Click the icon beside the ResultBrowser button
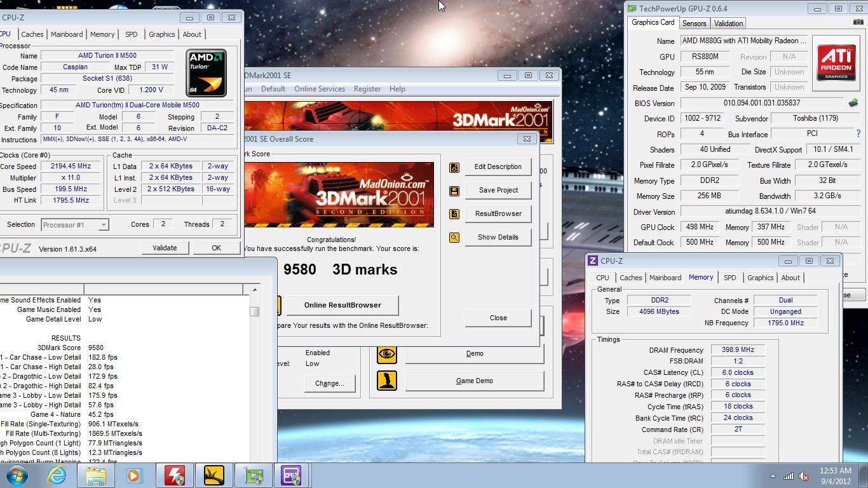Viewport: 868px width, 488px height. [454, 214]
